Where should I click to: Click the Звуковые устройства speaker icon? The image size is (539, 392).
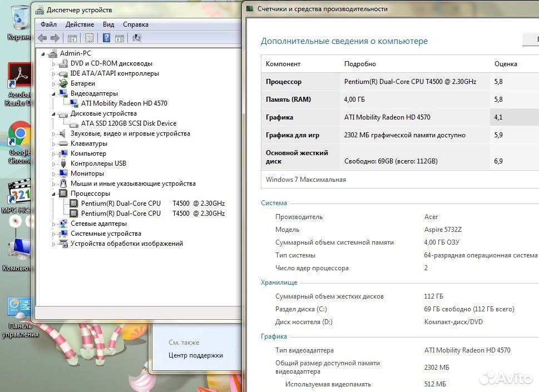click(62, 133)
